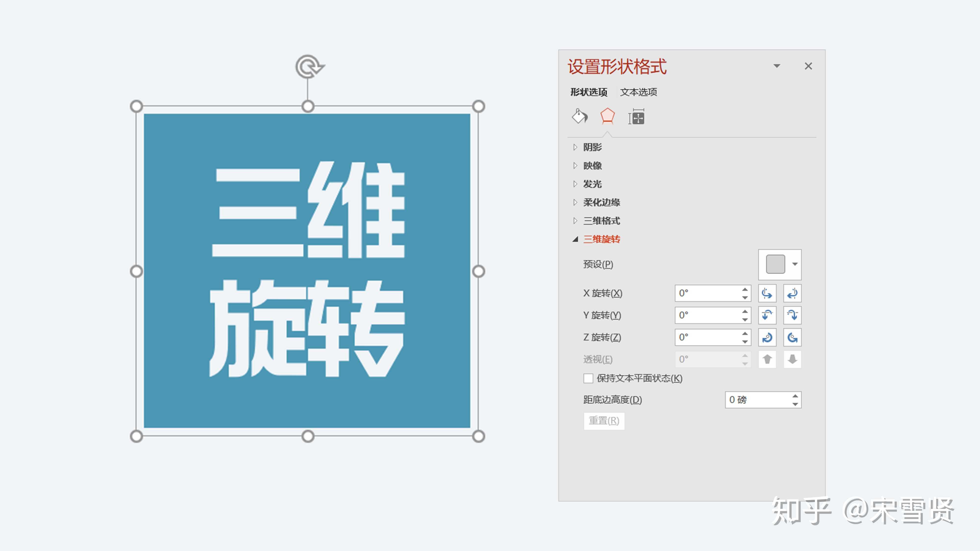Select the Effects pentagon icon tab
This screenshot has height=551, width=980.
click(x=607, y=116)
